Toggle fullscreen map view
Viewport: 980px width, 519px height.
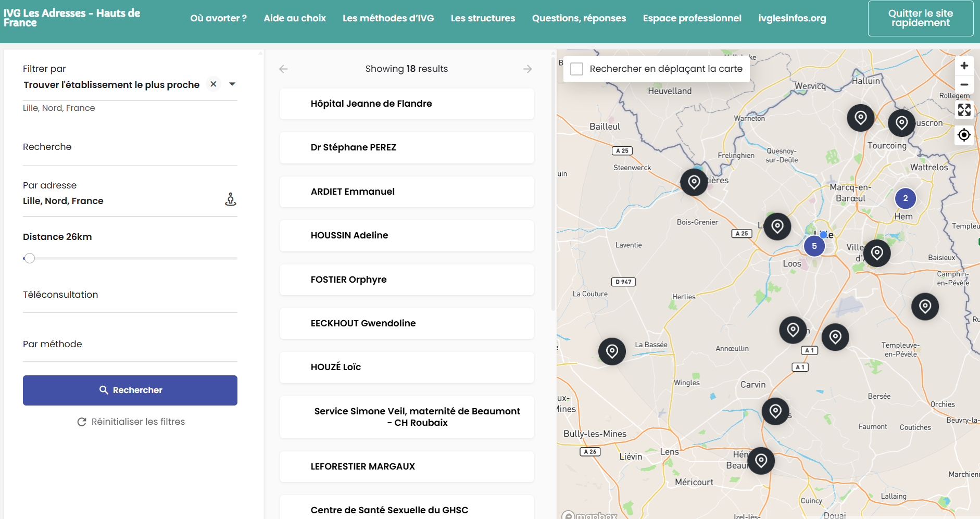click(x=964, y=110)
